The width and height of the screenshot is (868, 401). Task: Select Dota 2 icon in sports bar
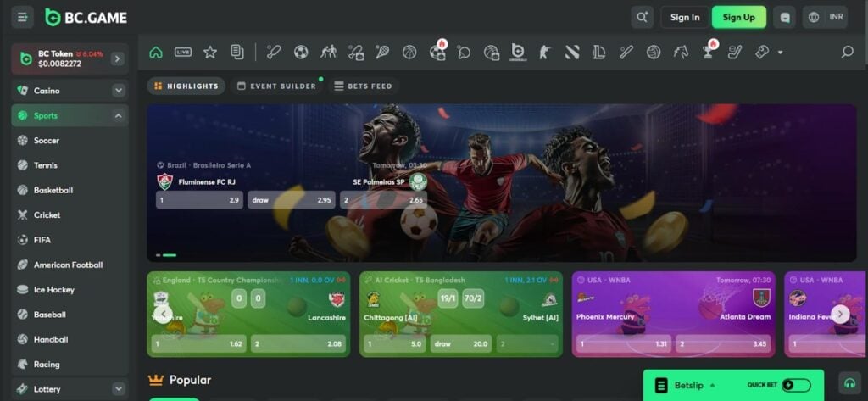click(x=572, y=52)
